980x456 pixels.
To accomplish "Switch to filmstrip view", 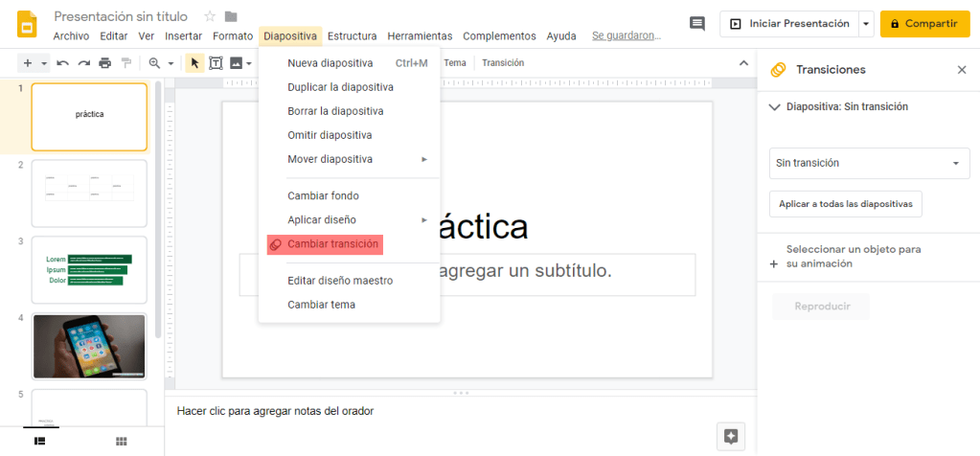I will 40,441.
